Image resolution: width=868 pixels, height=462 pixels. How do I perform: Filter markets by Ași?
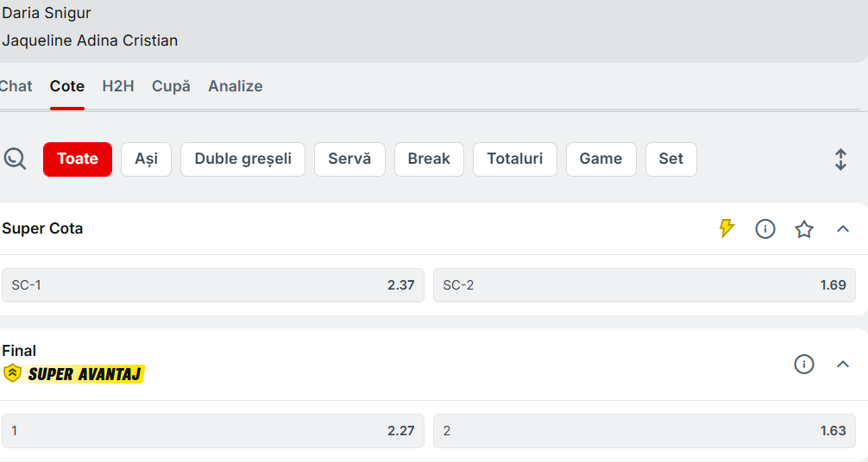coord(146,159)
